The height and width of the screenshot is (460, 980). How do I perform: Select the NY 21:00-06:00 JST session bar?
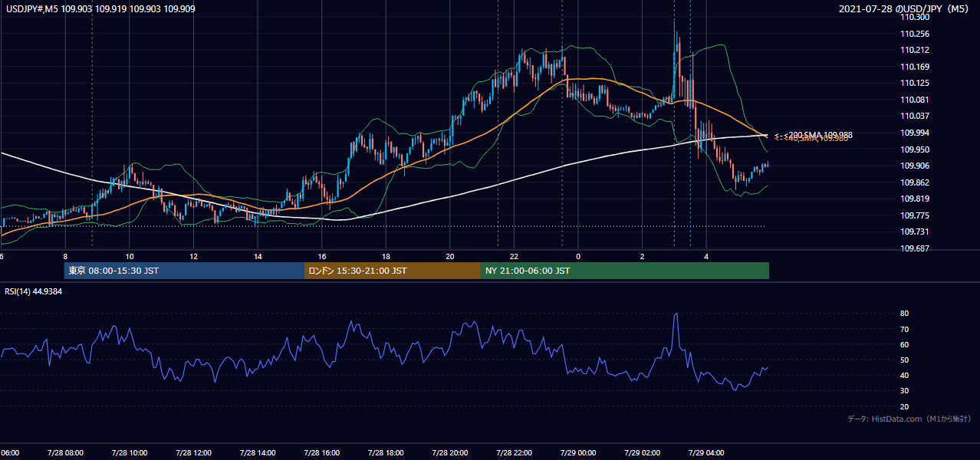tap(625, 271)
